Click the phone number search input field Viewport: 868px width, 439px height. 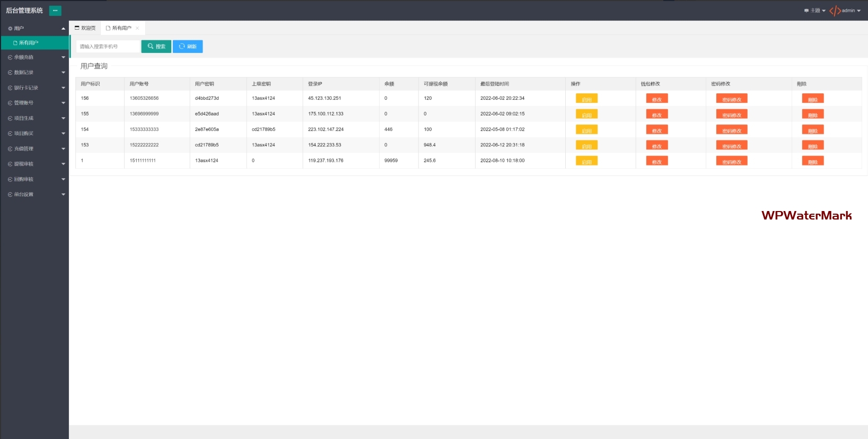click(x=108, y=47)
